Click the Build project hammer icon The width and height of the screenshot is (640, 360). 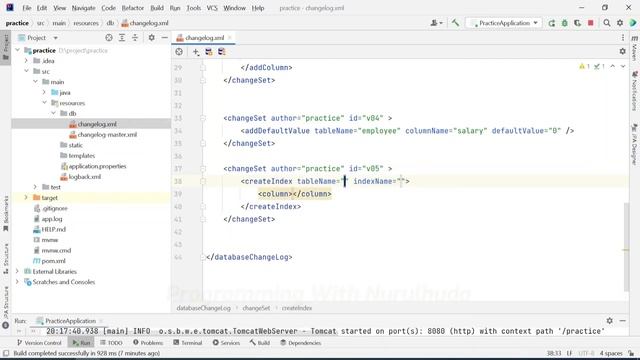coord(455,23)
